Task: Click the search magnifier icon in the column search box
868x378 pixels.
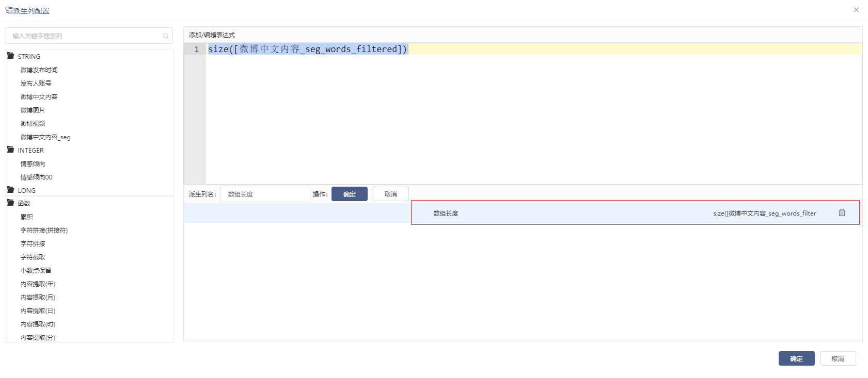Action: (166, 36)
